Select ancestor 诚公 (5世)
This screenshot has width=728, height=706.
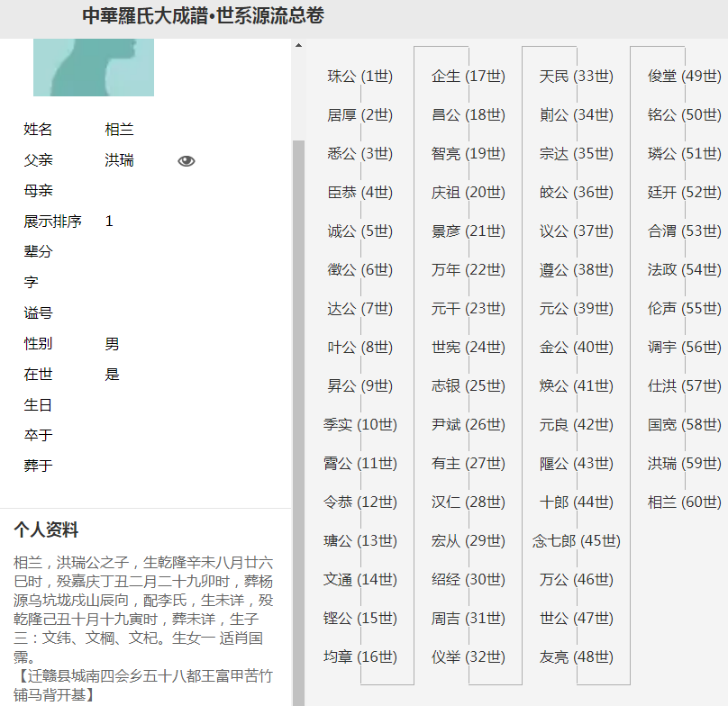pos(359,231)
